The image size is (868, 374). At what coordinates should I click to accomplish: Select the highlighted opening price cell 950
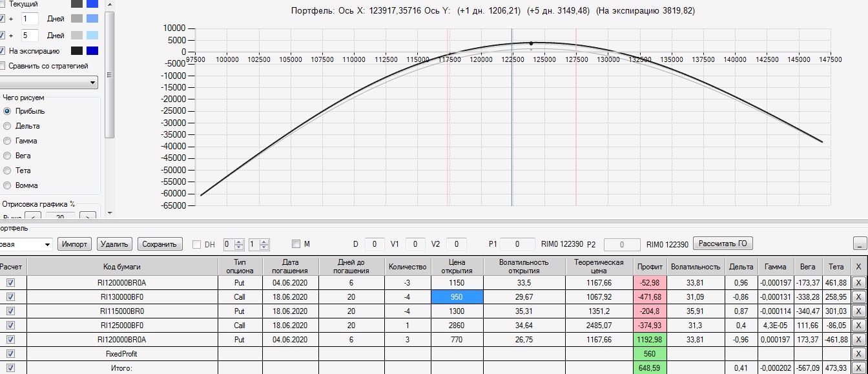pyautogui.click(x=457, y=297)
